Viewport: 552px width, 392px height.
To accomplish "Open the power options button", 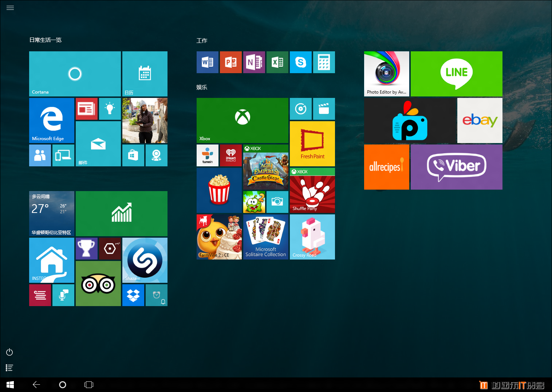I will pos(9,352).
